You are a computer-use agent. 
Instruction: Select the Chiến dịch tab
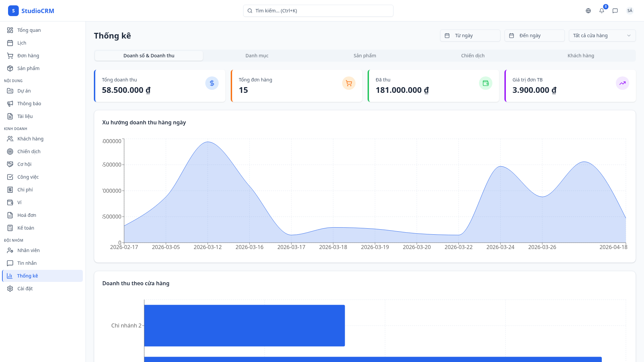click(x=473, y=56)
